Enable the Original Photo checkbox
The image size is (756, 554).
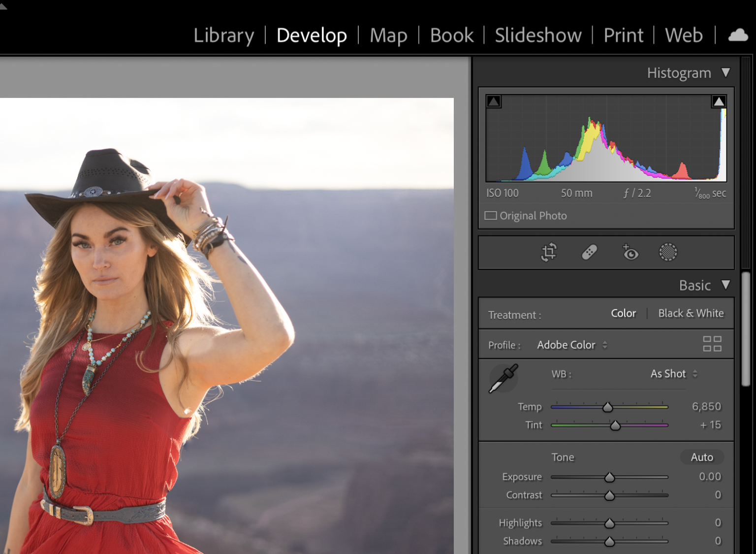(491, 216)
